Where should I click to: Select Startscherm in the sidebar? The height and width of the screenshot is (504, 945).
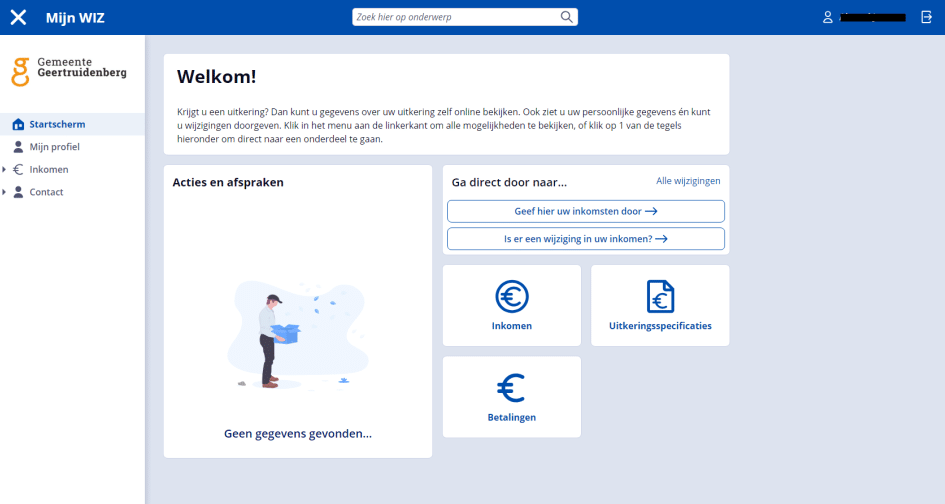tap(72, 124)
